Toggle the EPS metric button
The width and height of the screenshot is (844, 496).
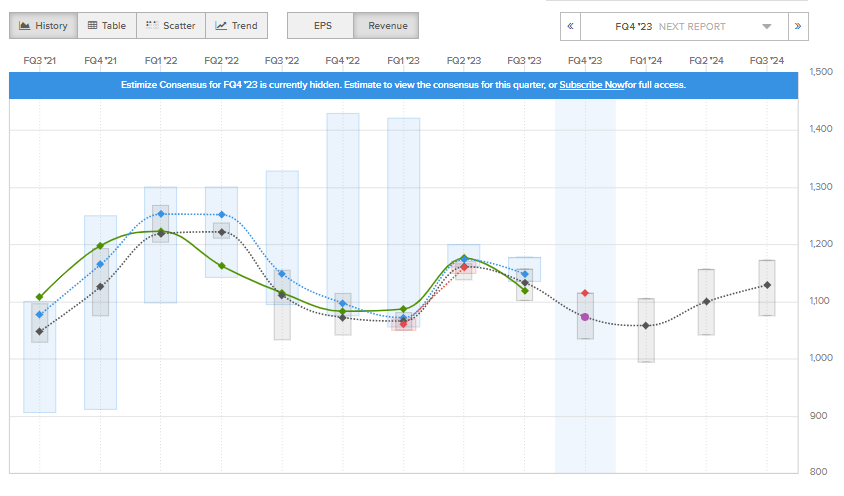pos(321,26)
